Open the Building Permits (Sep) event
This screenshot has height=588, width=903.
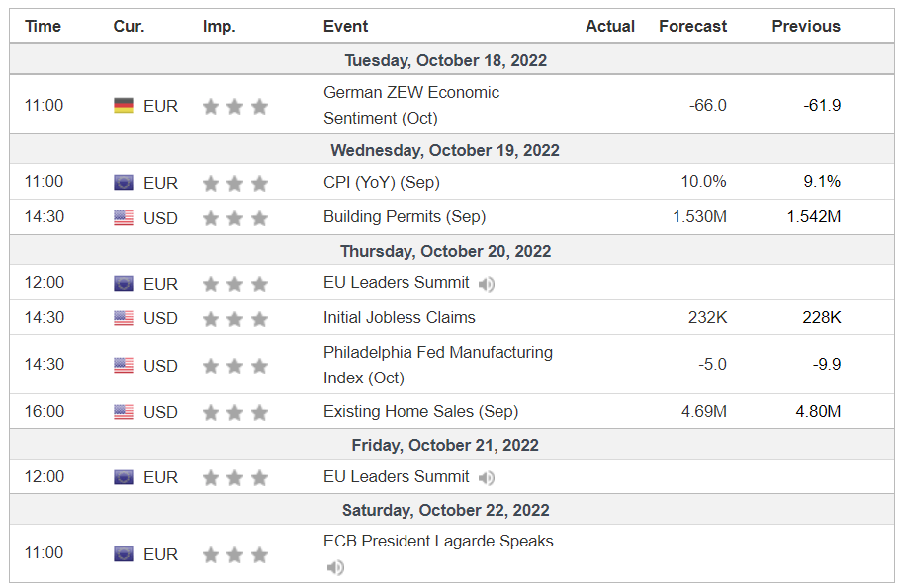pos(405,216)
